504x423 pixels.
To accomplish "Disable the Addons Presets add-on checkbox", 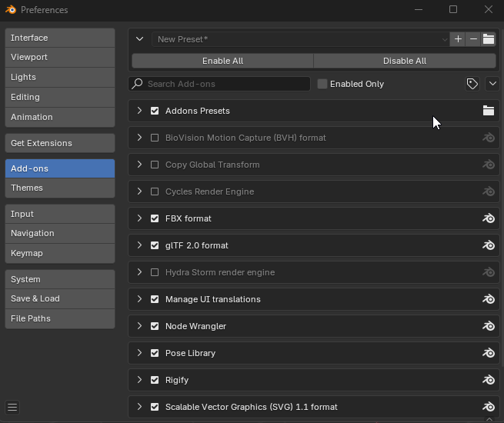I will (155, 111).
